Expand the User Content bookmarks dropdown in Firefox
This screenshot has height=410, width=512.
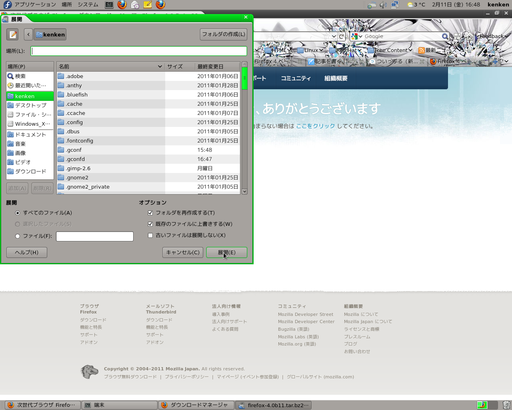click(410, 50)
